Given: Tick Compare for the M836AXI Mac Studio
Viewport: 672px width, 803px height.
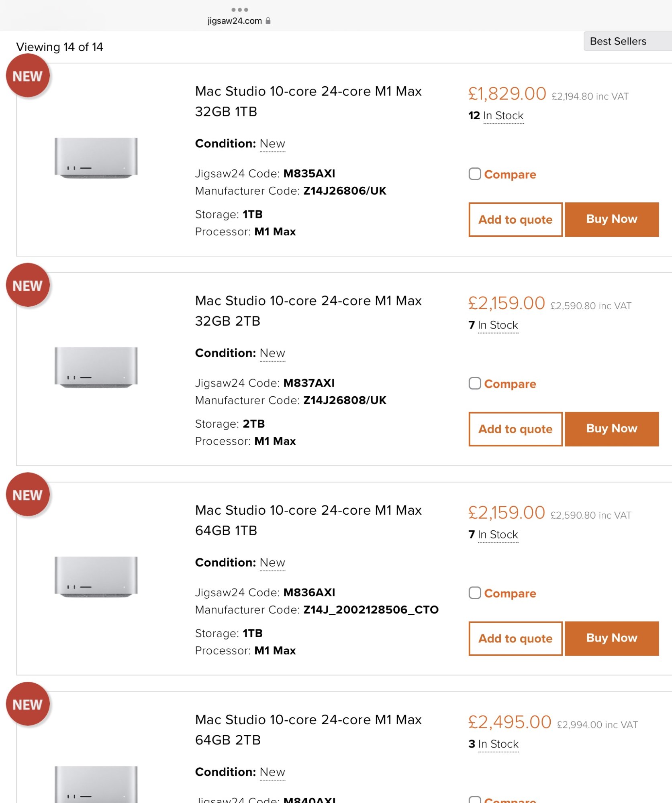Looking at the screenshot, I should (475, 593).
